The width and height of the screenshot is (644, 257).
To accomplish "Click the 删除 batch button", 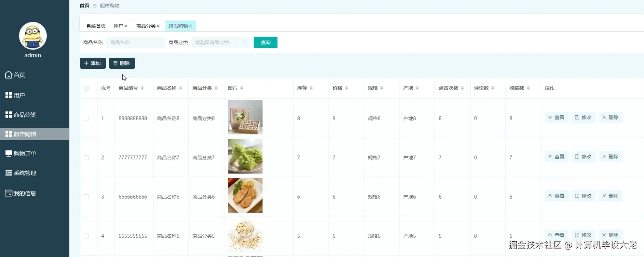I will point(122,63).
